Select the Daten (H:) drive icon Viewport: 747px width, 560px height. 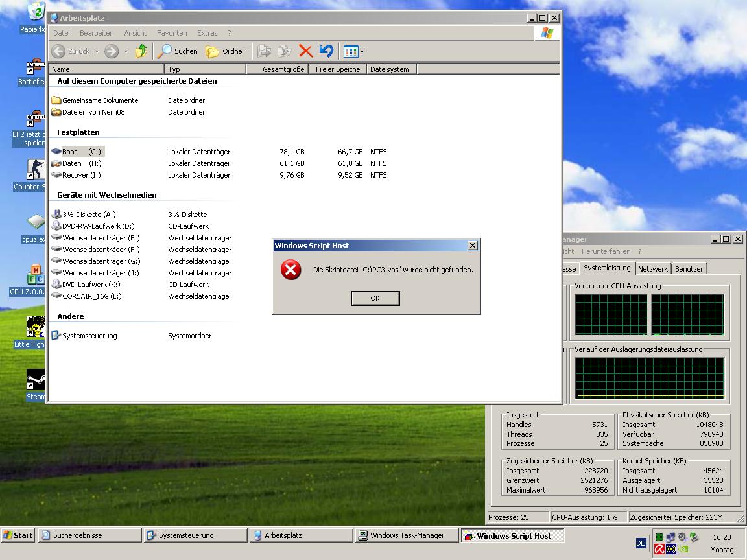[56, 163]
